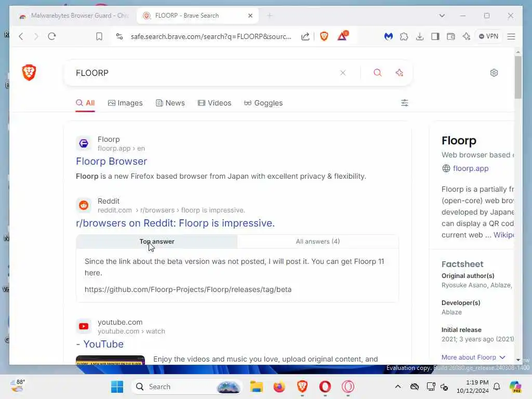Click the taskbar Search box
Screen dimensions: 532x399
click(x=187, y=387)
